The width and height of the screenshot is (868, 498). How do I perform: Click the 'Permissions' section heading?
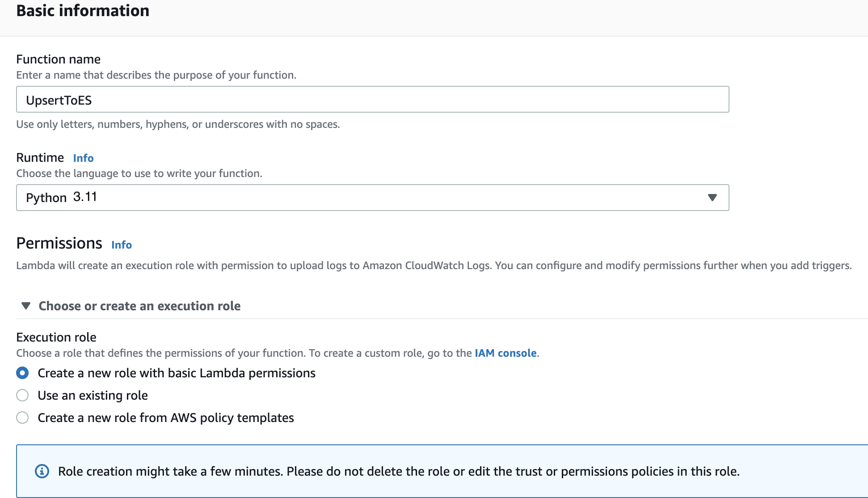59,243
